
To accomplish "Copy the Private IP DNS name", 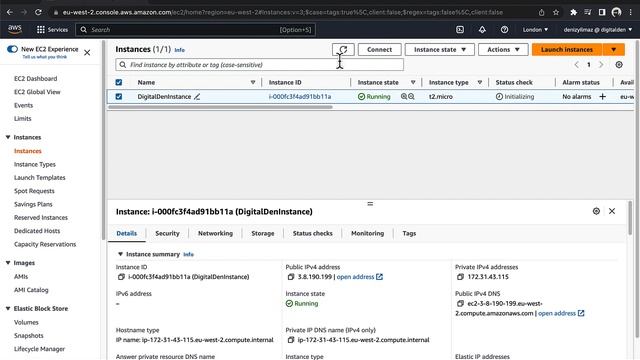I will point(291,340).
